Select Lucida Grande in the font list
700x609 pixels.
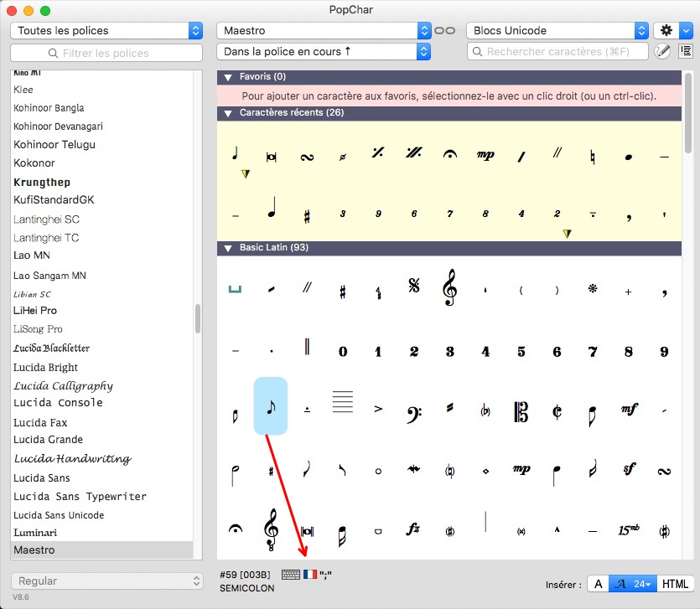pos(48,440)
